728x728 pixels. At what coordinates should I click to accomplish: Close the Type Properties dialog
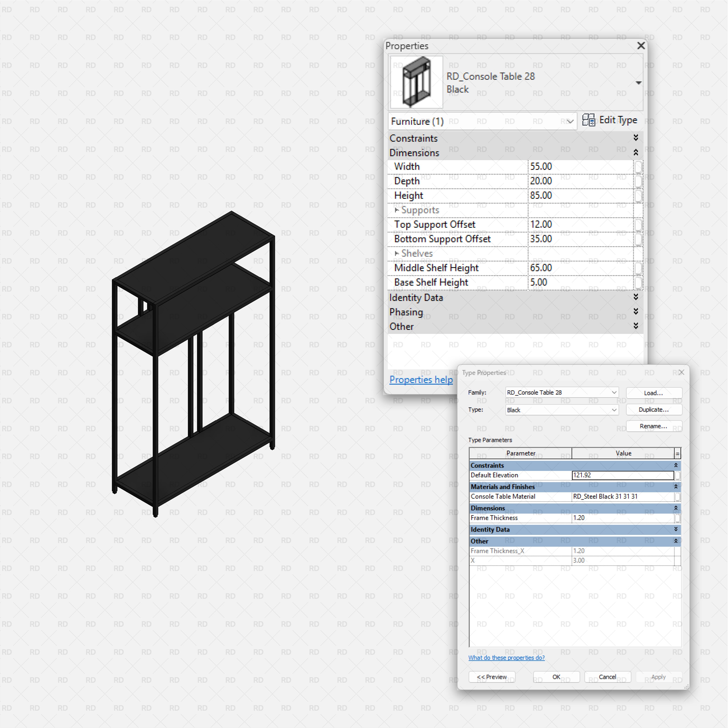pyautogui.click(x=681, y=372)
